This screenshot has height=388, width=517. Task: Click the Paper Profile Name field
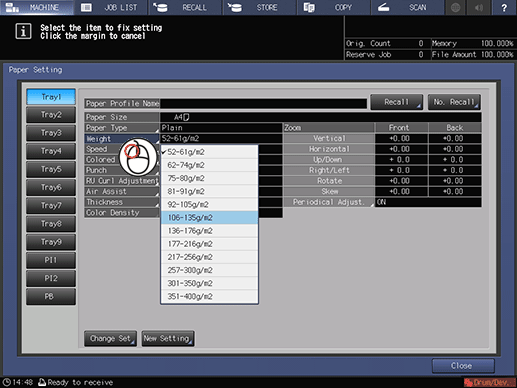[264, 104]
